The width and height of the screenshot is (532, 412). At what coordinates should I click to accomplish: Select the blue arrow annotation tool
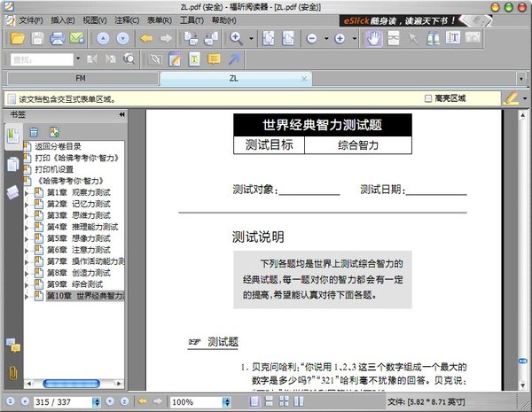click(234, 59)
